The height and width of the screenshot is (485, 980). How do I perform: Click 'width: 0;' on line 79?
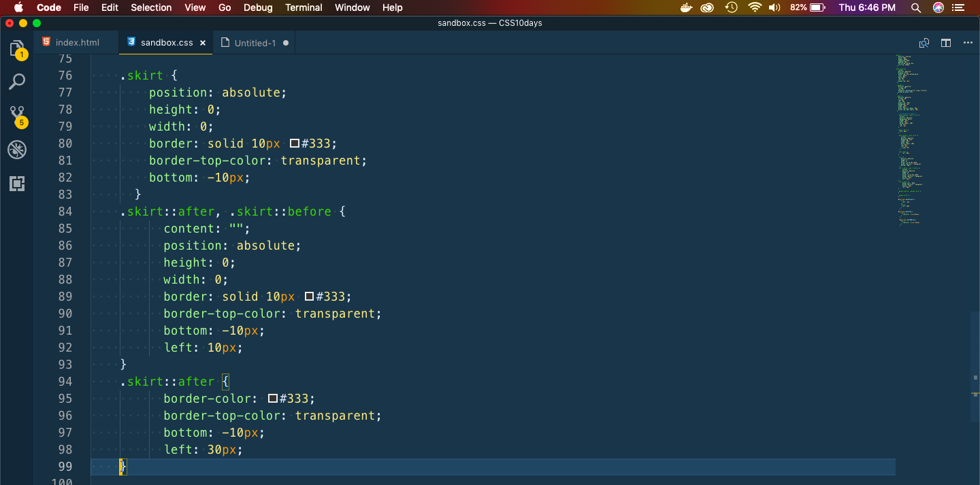tap(181, 127)
